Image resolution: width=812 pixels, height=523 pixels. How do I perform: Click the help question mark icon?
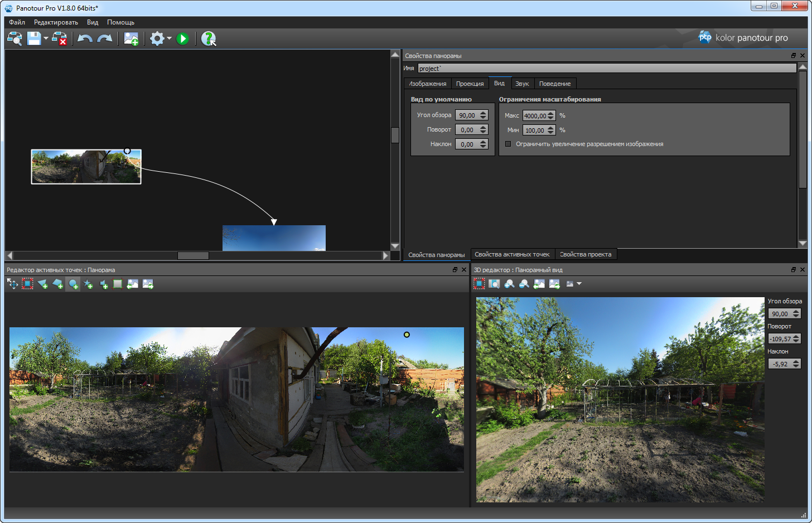[x=208, y=38]
